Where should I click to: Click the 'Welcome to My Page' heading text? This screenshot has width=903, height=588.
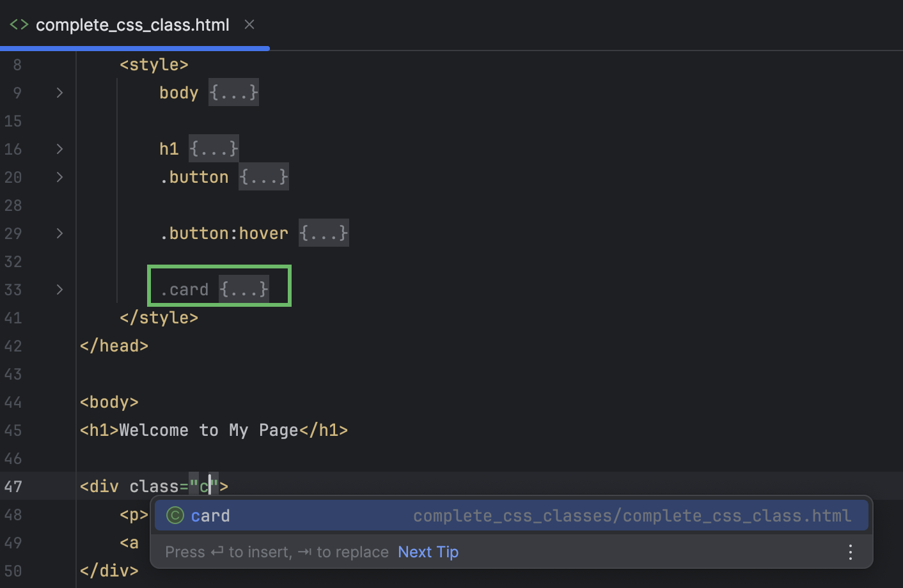[x=209, y=430]
